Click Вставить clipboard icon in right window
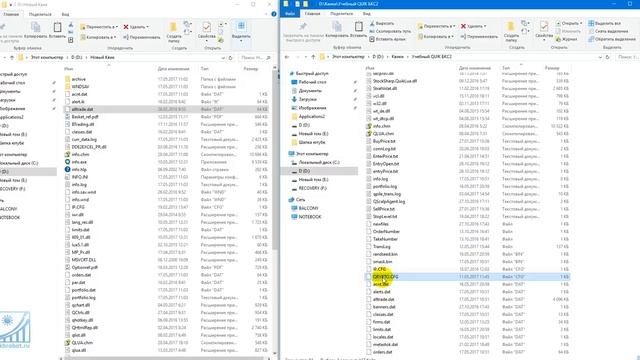This screenshot has height=360, width=640. click(x=358, y=27)
